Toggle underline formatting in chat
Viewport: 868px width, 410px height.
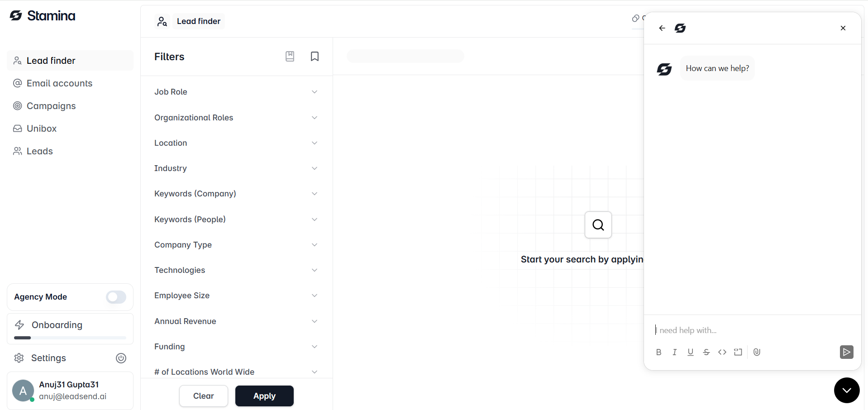pyautogui.click(x=691, y=352)
